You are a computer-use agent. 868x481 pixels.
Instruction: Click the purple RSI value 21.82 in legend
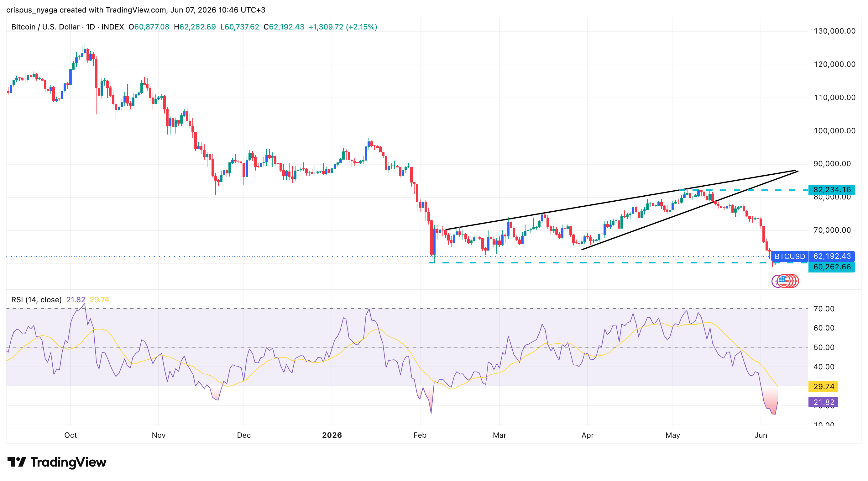pos(76,300)
